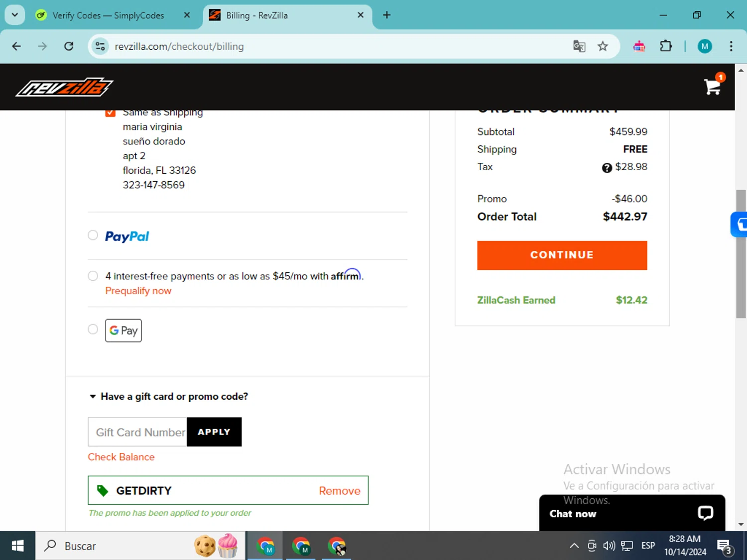Click the Subtotal $459.99 value
Screen dimensions: 747x560
(x=628, y=131)
